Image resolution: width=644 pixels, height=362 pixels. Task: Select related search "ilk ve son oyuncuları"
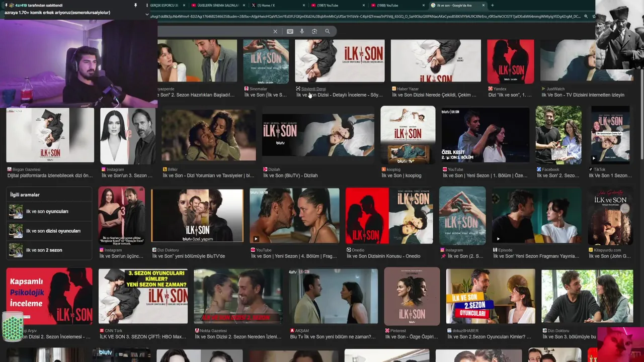tap(50, 212)
